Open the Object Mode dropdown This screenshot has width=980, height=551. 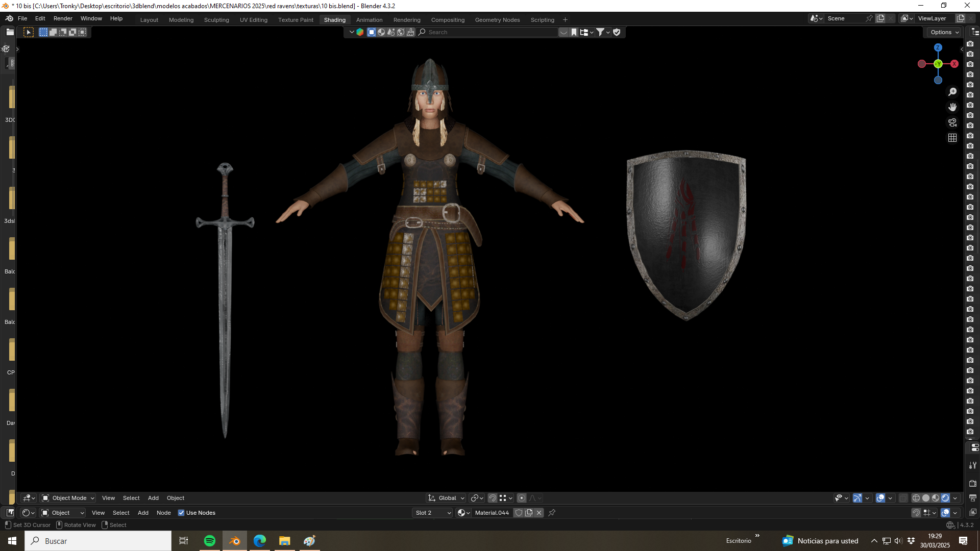click(x=68, y=498)
